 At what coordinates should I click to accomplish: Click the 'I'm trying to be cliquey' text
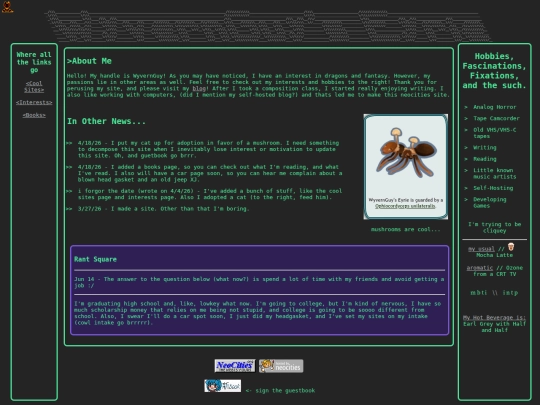494,227
